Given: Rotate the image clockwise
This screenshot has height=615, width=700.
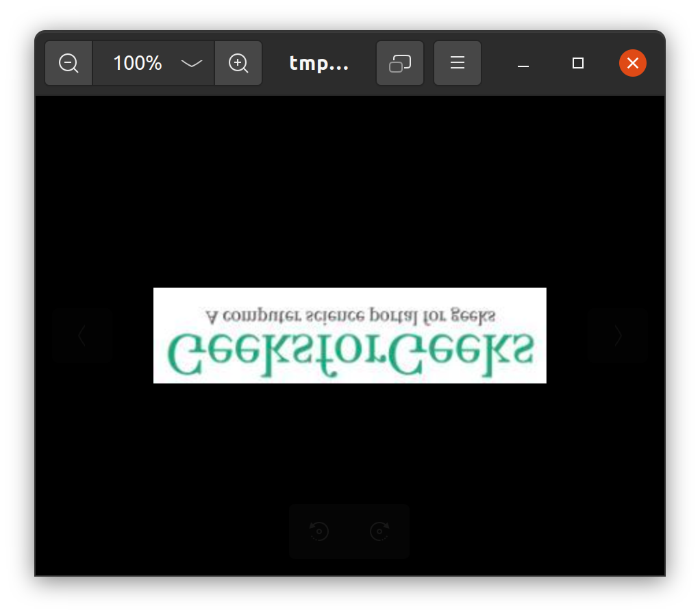Looking at the screenshot, I should click(379, 531).
